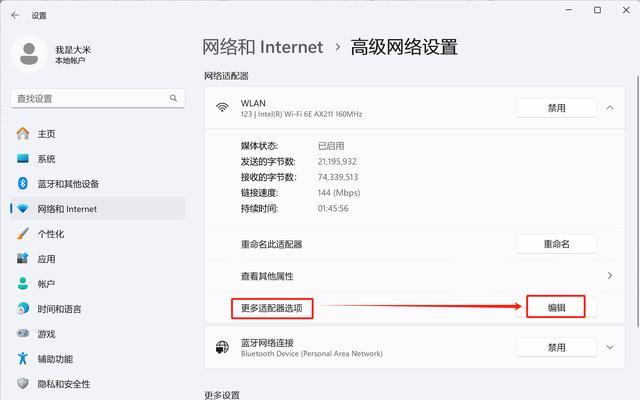Go back with the arrow icon

pos(16,15)
